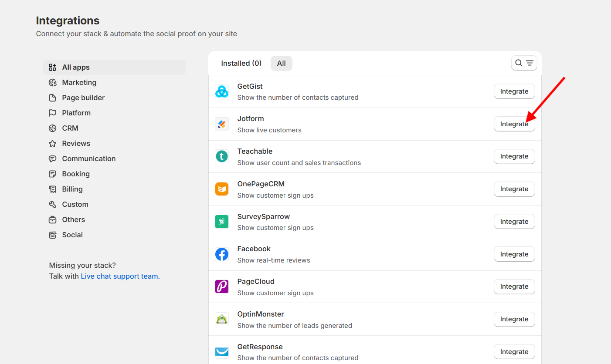Click the OptinMonster app name

[x=261, y=314]
